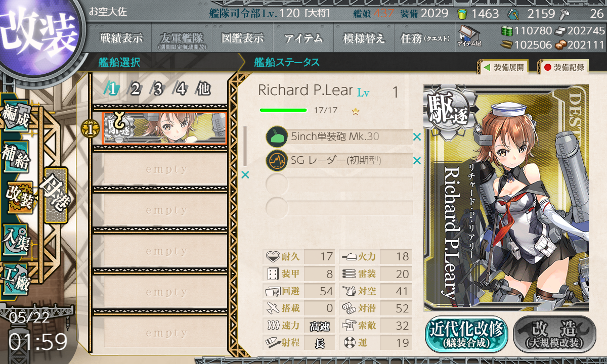This screenshot has width=607, height=364.
Task: Switch to the 他 (other) fleet tab
Action: pyautogui.click(x=203, y=89)
